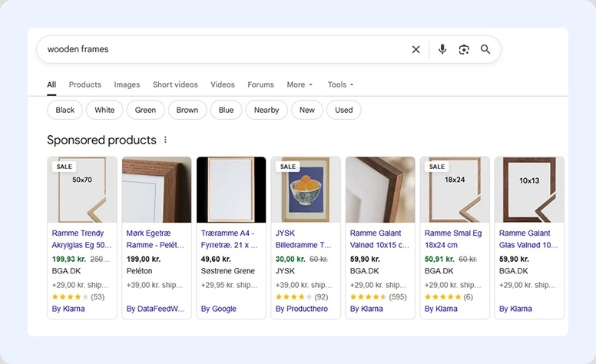Open Ramme Smal Eg 18x24 cm link
Image resolution: width=596 pixels, height=364 pixels.
click(x=453, y=239)
